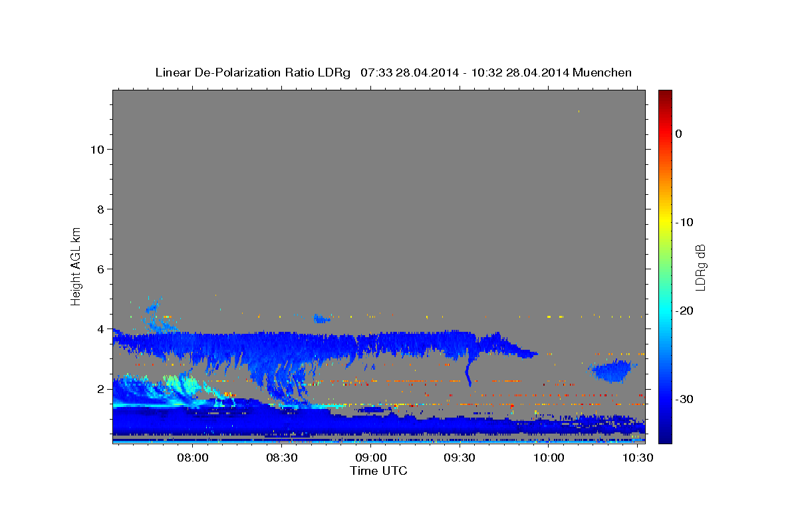Viewport: 798px width, 532px height.
Task: Click the height axis label "4"
Action: coord(100,329)
